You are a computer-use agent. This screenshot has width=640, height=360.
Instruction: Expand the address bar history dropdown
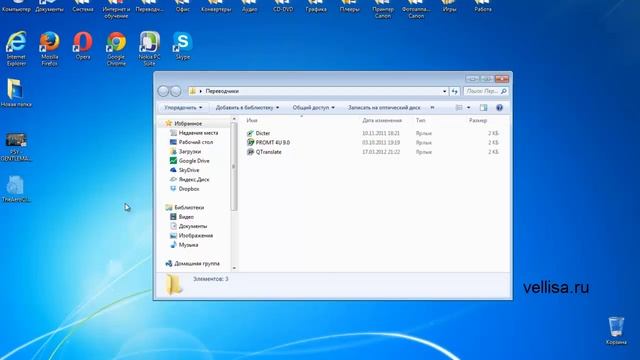(x=444, y=91)
